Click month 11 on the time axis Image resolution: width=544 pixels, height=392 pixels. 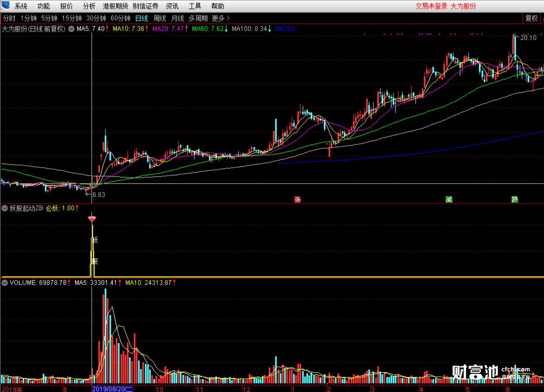[200, 389]
